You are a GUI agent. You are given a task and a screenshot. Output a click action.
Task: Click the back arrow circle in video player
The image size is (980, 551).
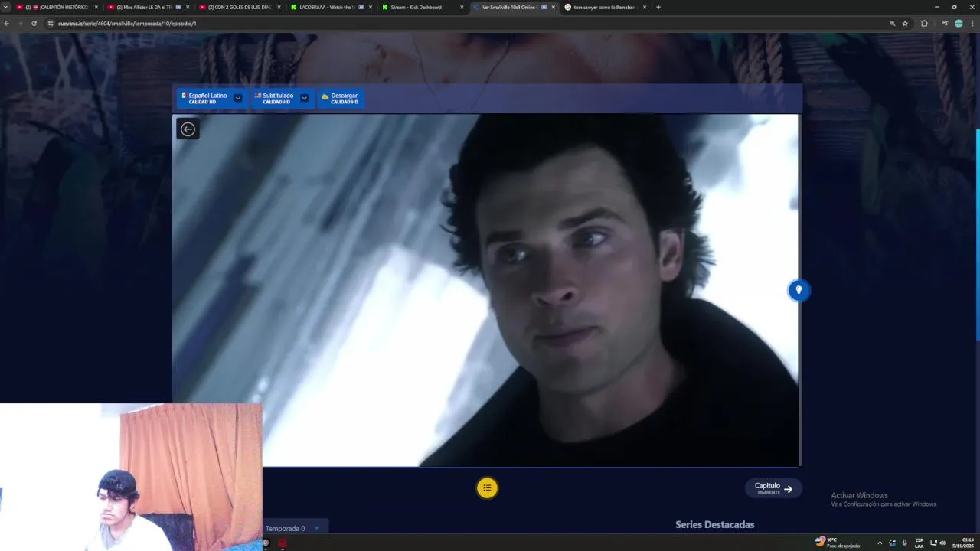pos(188,129)
